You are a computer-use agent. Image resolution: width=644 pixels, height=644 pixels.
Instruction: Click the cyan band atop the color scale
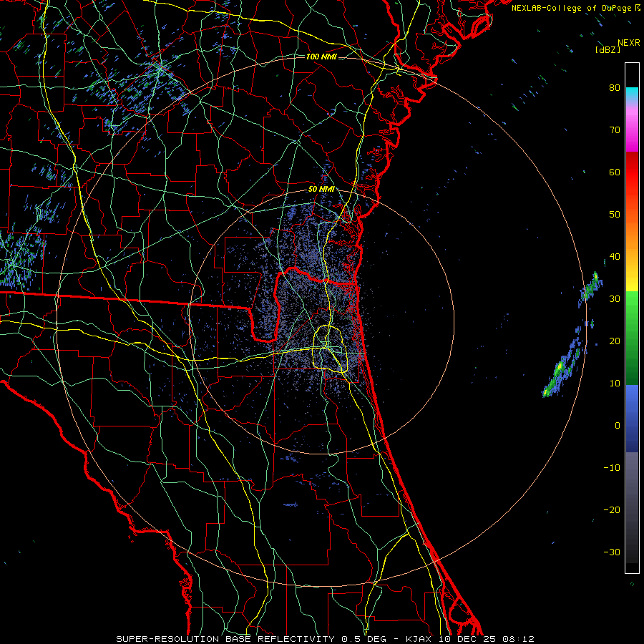point(632,94)
